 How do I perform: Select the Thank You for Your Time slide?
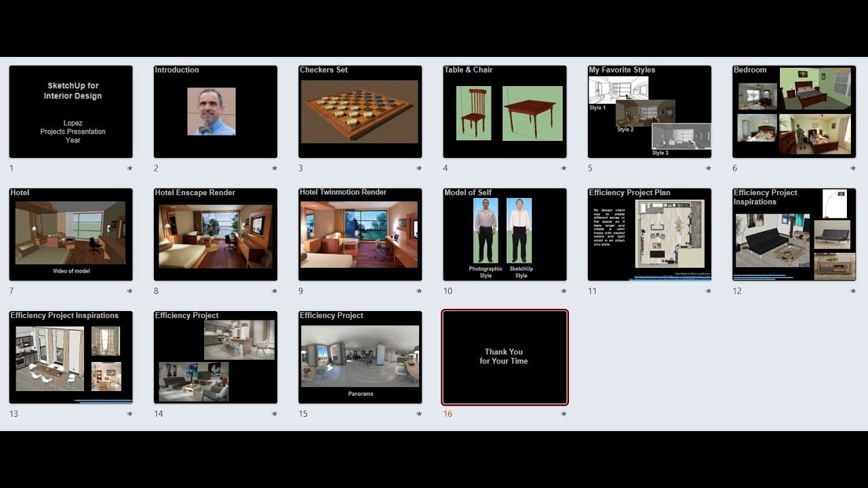505,357
